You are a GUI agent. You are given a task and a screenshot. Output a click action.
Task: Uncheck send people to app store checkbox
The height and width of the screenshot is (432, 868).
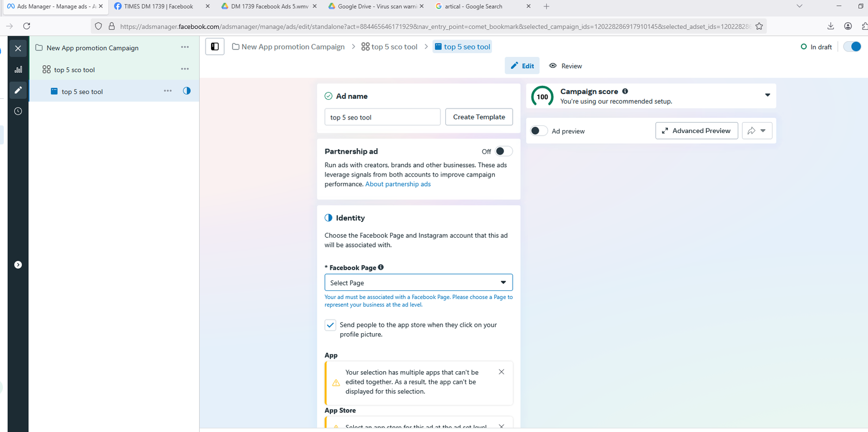[330, 325]
